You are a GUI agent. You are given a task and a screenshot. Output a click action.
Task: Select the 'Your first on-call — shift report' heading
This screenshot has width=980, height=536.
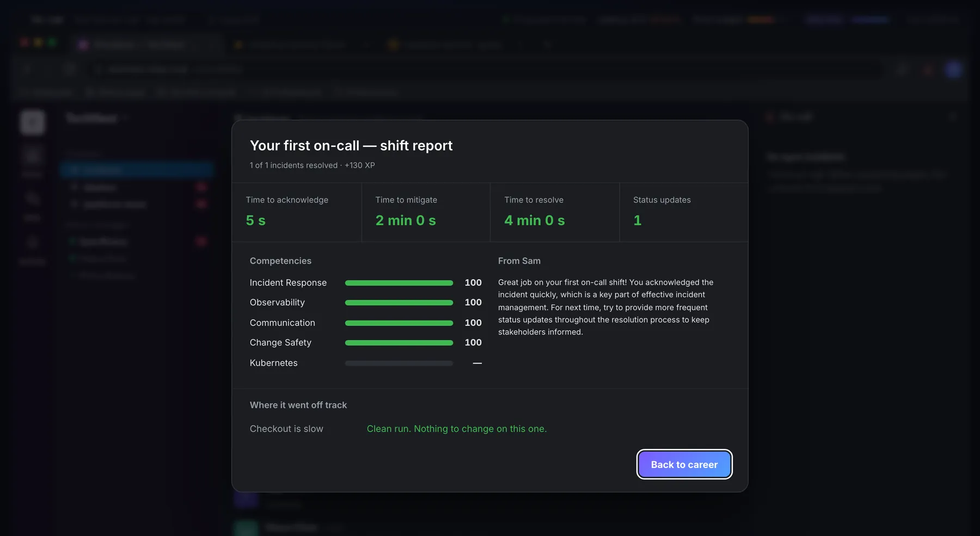pyautogui.click(x=351, y=145)
